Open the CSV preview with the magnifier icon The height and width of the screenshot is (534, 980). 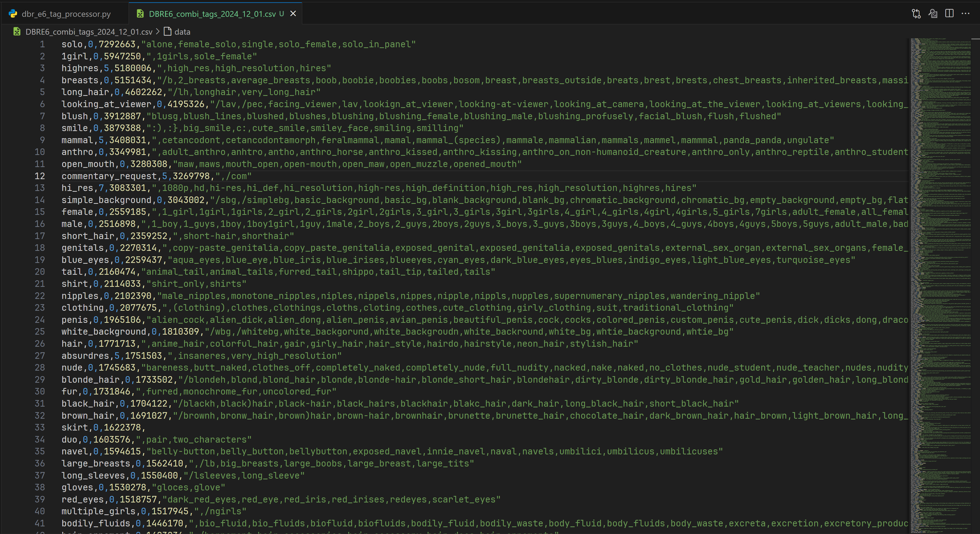[933, 14]
